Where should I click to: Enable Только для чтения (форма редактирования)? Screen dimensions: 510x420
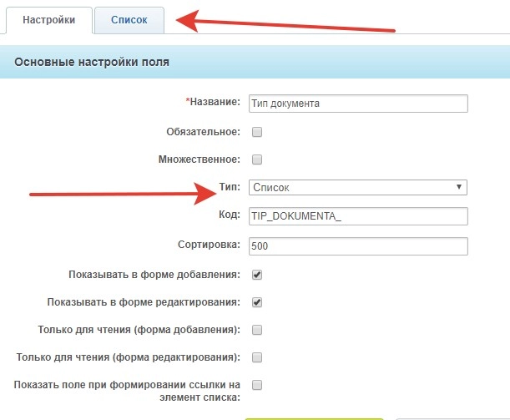tap(257, 357)
